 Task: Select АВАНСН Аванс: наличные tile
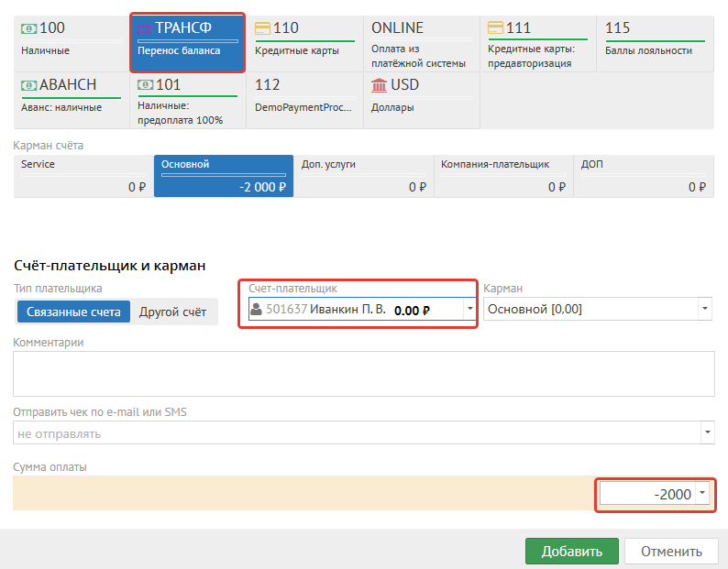(x=72, y=100)
